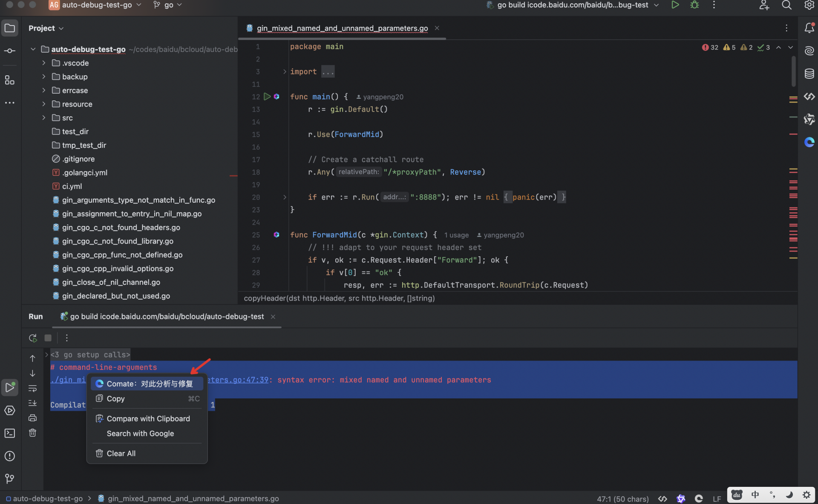Go to next highlighted error arrow
Image resolution: width=818 pixels, height=504 pixels.
(x=790, y=47)
